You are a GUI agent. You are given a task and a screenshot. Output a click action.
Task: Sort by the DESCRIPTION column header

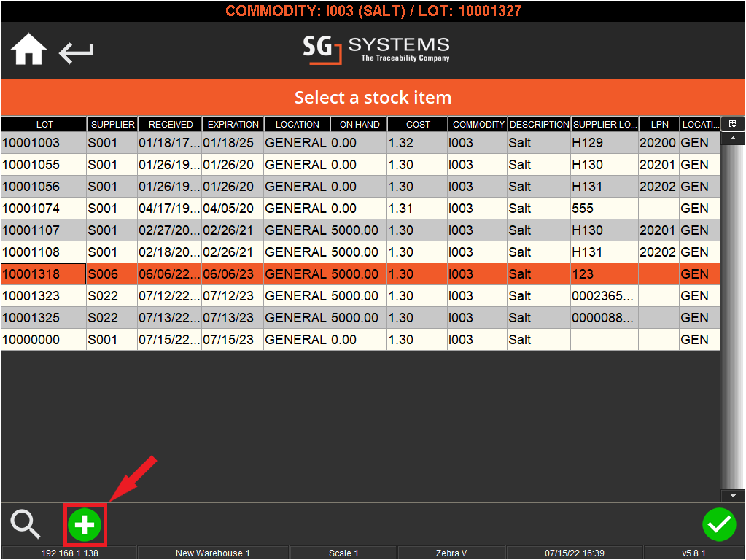539,124
